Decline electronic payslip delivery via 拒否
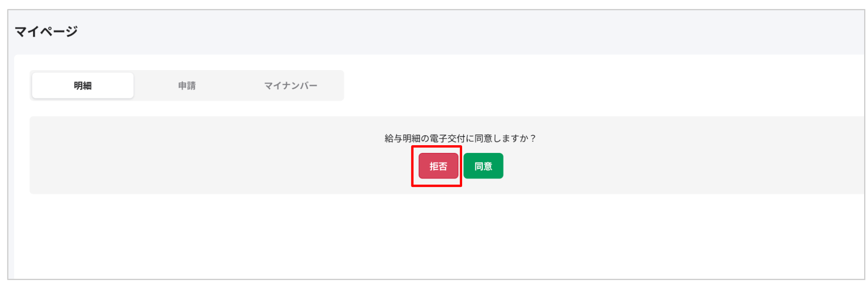This screenshot has height=287, width=868. pos(438,166)
